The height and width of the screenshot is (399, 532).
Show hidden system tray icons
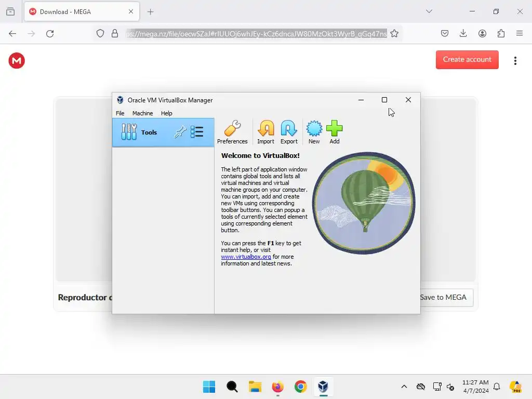click(404, 387)
